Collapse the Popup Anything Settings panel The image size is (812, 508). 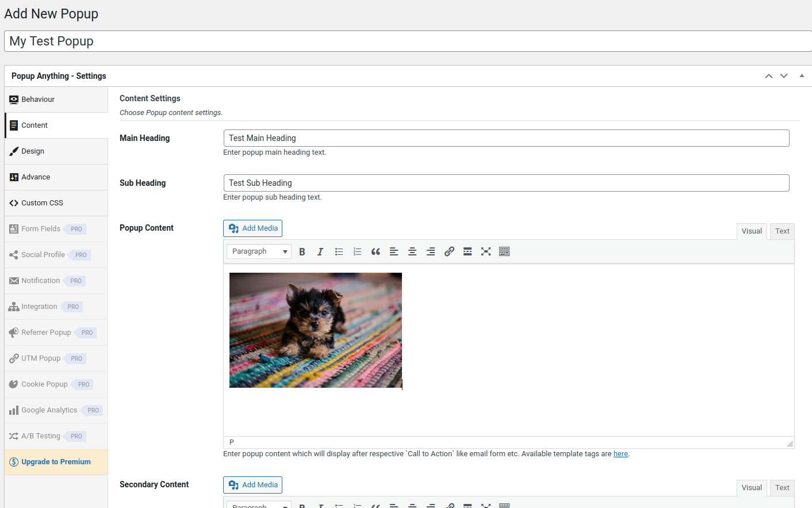coord(802,76)
